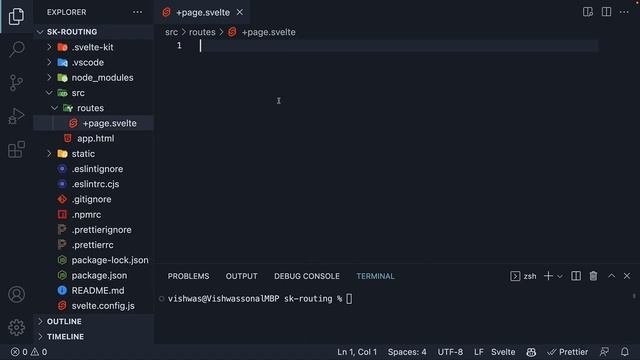Switch to the DEBUG CONSOLE tab

(x=307, y=276)
